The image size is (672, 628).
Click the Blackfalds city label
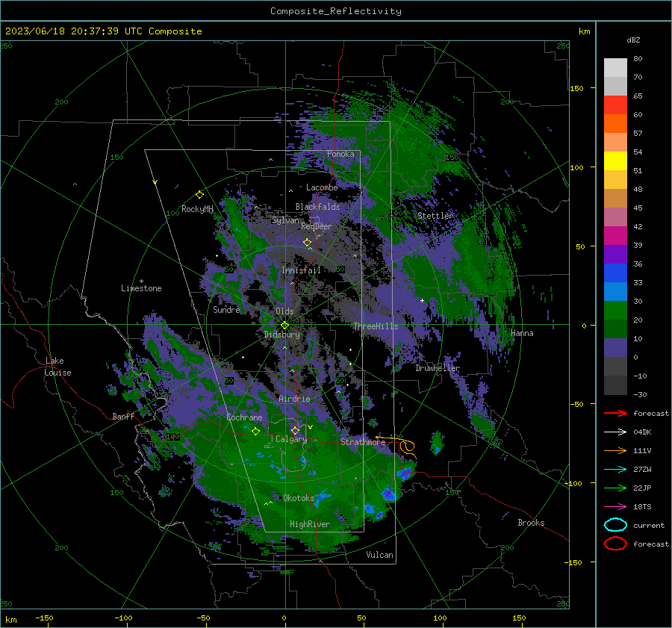(x=317, y=207)
